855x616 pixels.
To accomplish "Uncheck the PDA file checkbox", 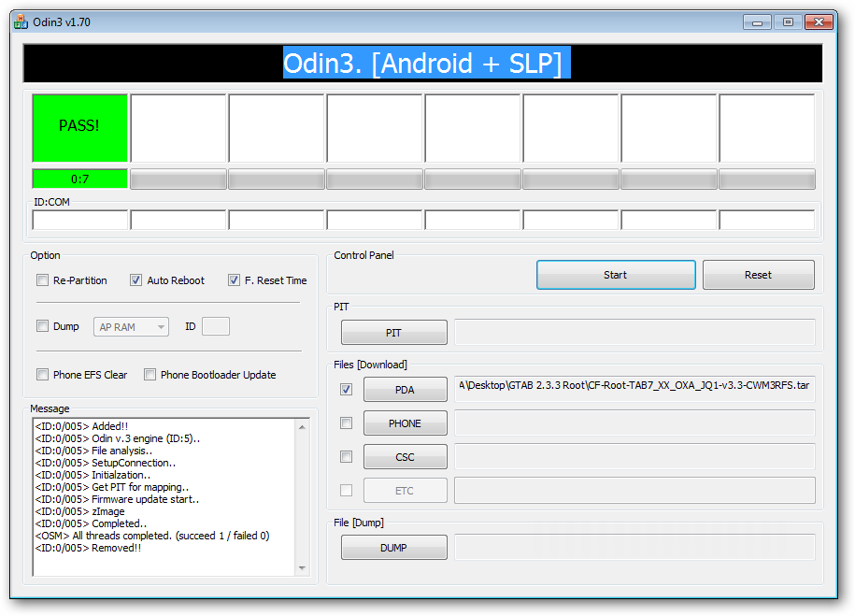I will point(347,390).
